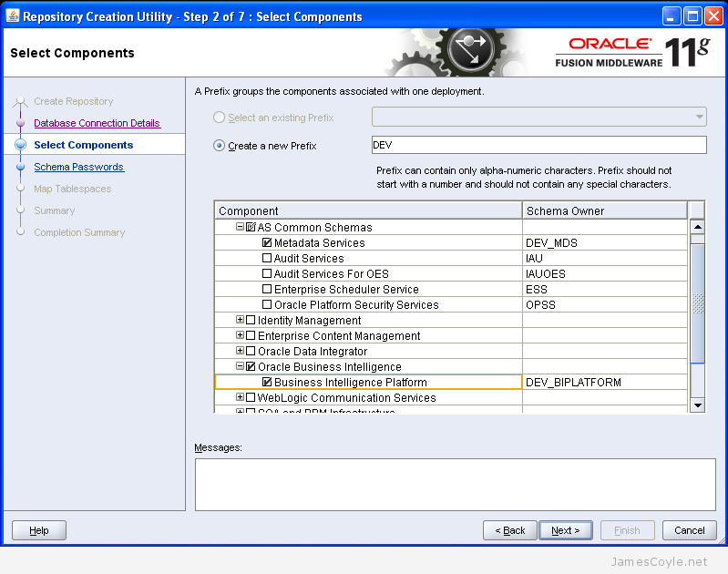This screenshot has width=728, height=574.
Task: Click the Help button
Action: (x=39, y=530)
